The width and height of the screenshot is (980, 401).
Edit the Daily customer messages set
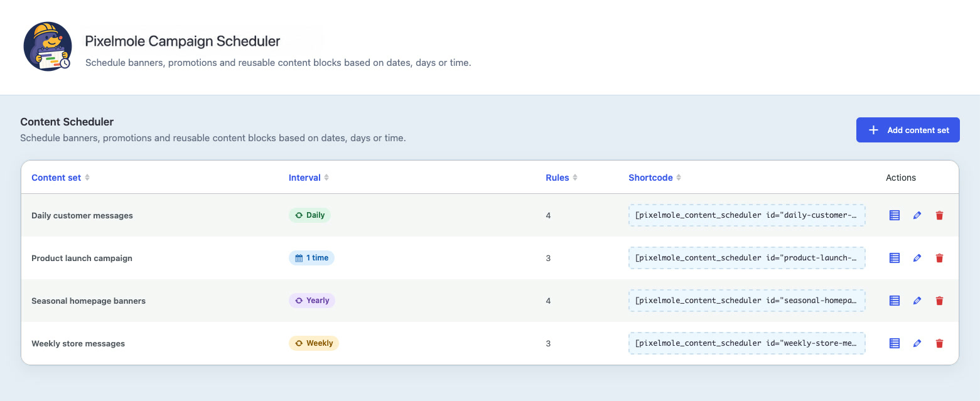click(x=917, y=215)
